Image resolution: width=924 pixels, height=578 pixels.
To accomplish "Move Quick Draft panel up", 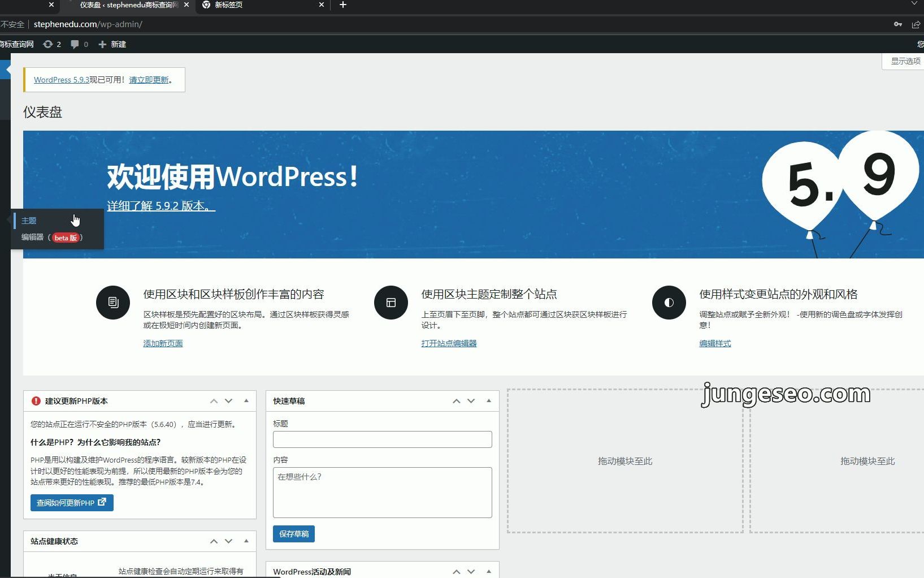I will [x=456, y=401].
